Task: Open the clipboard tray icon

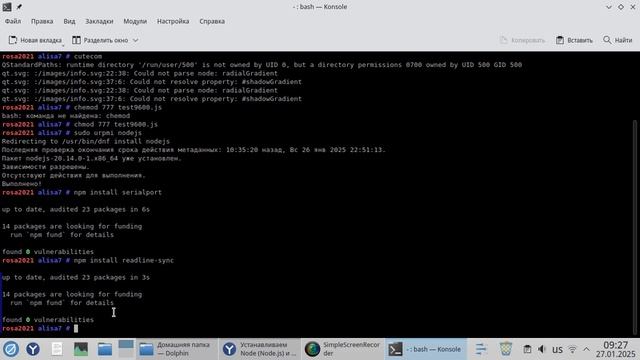Action: [527, 349]
